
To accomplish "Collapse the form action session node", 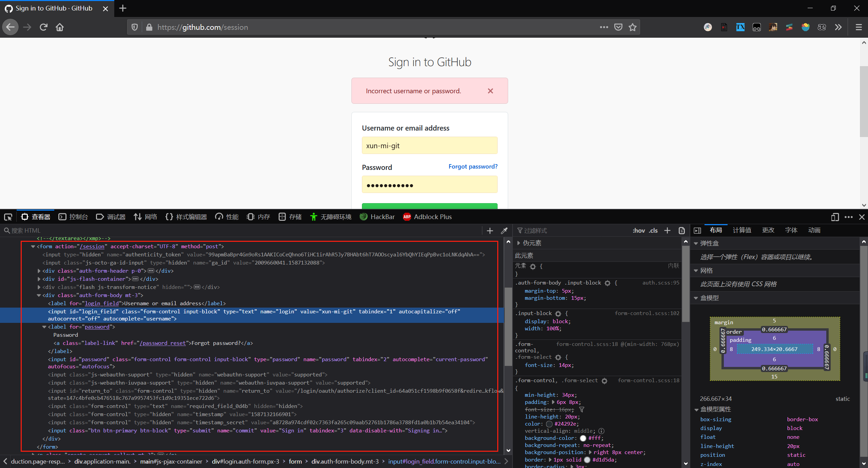I will coord(33,247).
